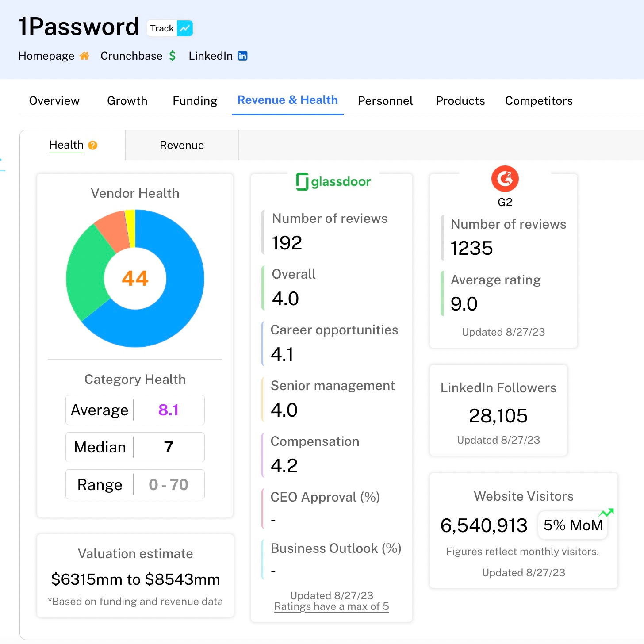Select the Health sub-tab
The image size is (644, 644).
click(66, 145)
